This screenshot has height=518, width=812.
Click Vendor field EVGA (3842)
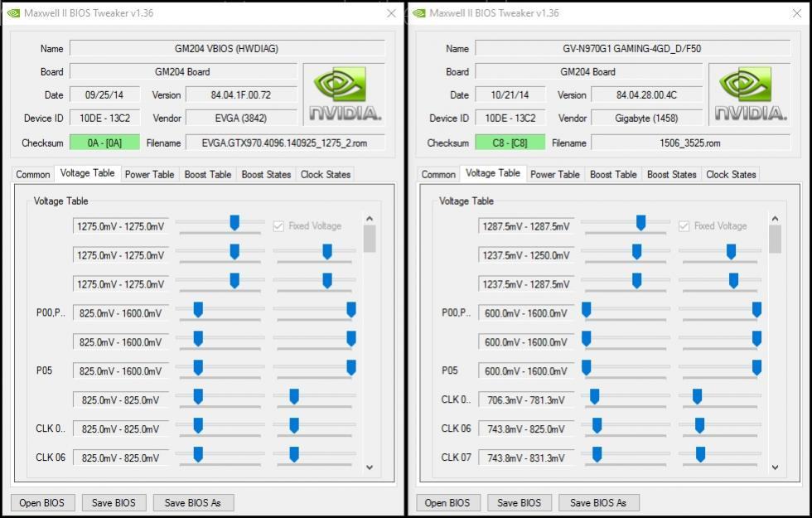[x=241, y=118]
